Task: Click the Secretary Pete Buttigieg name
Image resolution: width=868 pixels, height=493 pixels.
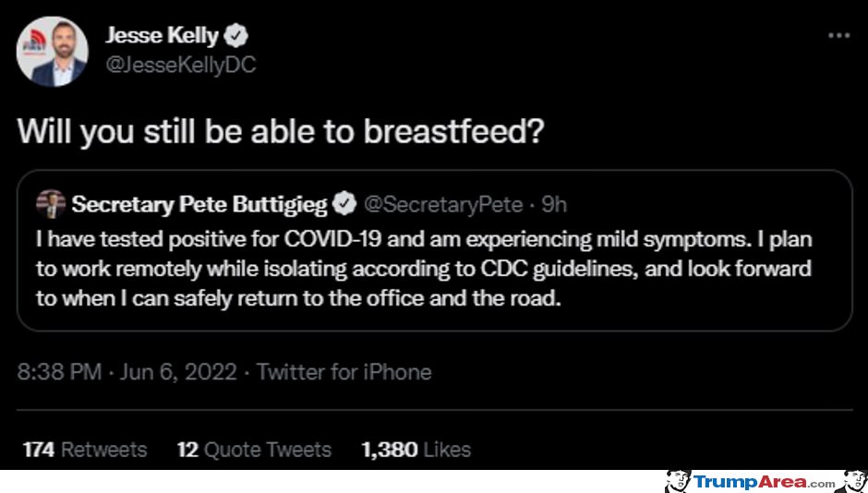Action: tap(199, 205)
